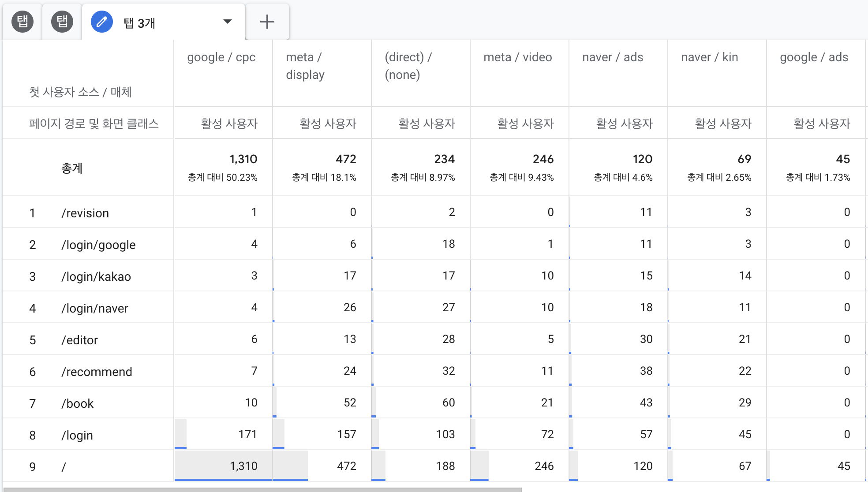The image size is (868, 492).
Task: Click the '188' cell in the / row
Action: [x=445, y=466]
